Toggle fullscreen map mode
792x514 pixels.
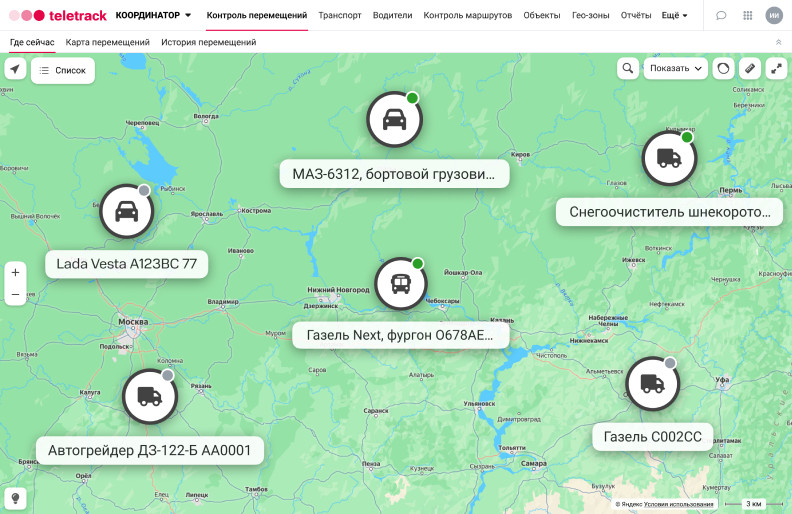776,68
